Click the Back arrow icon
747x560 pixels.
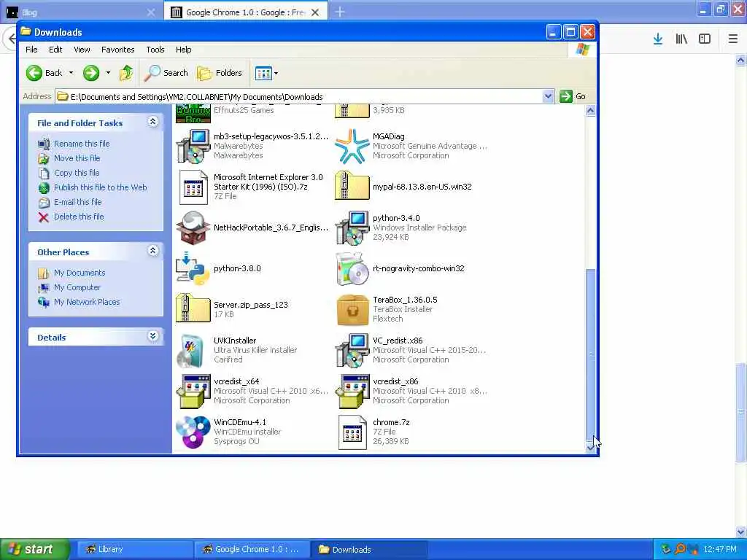34,73
